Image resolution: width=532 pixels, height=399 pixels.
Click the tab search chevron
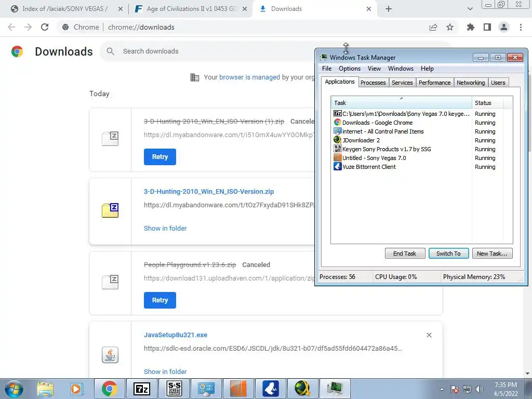[x=470, y=9]
